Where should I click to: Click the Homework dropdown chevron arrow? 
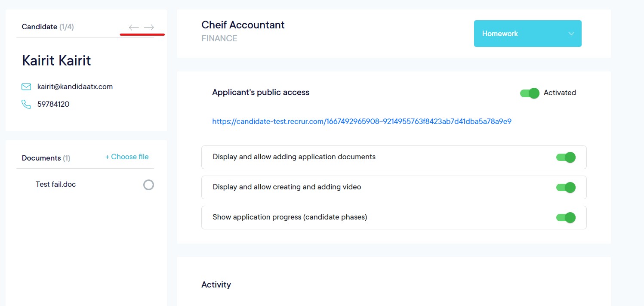571,34
